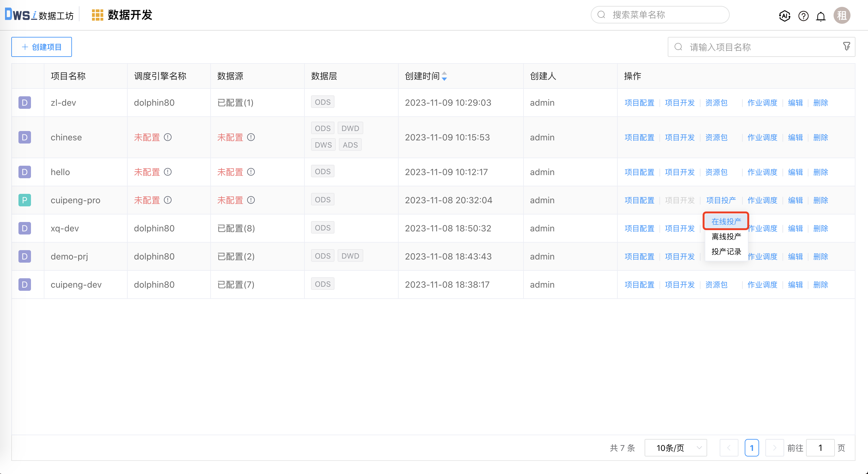This screenshot has width=868, height=474.
Task: Click the 创建项目 button
Action: tap(41, 47)
